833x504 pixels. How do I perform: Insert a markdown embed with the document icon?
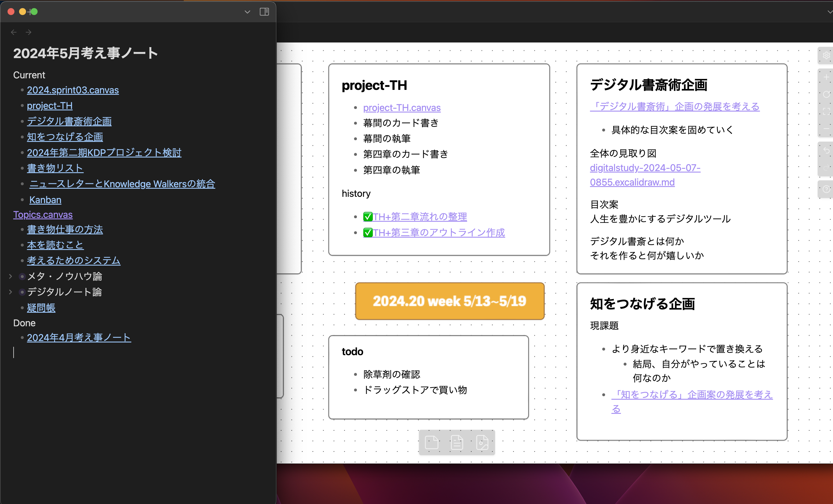(457, 442)
